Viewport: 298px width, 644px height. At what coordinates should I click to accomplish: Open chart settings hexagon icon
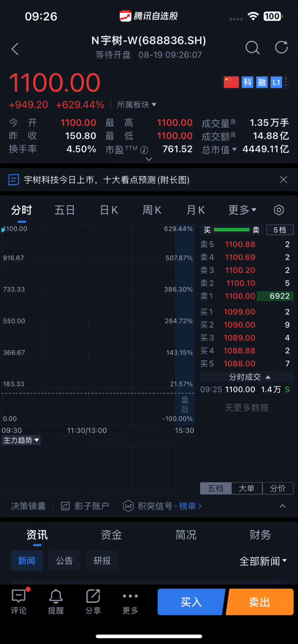pyautogui.click(x=279, y=210)
